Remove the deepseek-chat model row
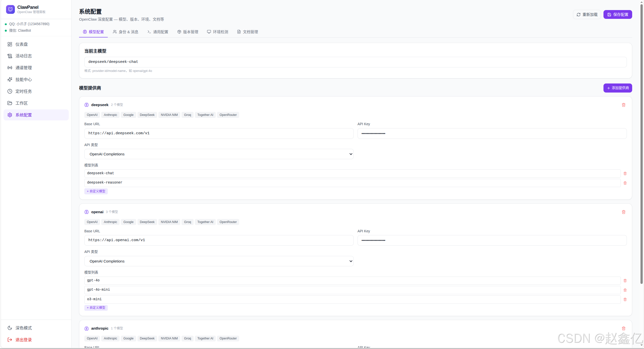Screen dimensions: 644x349 [x=625, y=173]
